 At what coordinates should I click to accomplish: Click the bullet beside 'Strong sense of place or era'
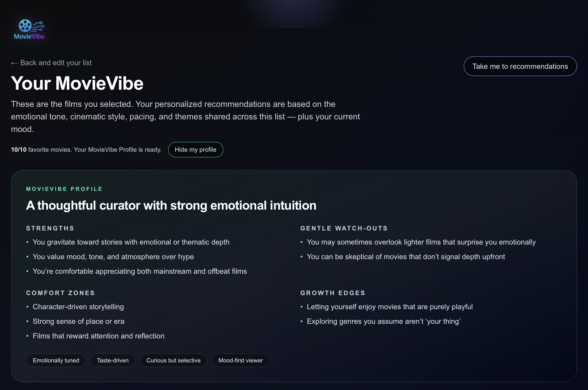click(28, 321)
